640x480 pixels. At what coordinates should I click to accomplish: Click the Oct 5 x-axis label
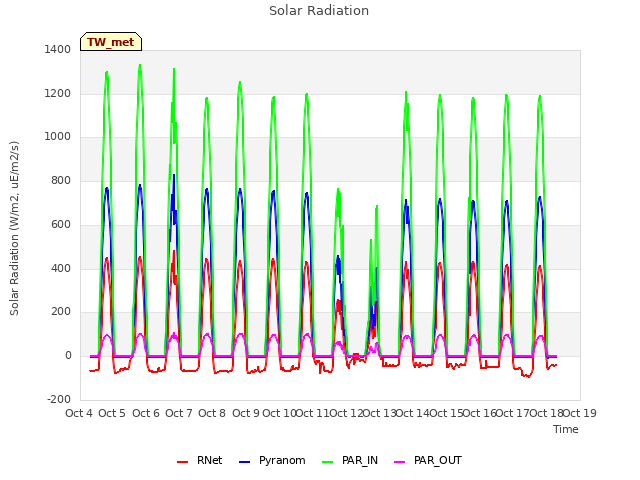[x=112, y=413]
